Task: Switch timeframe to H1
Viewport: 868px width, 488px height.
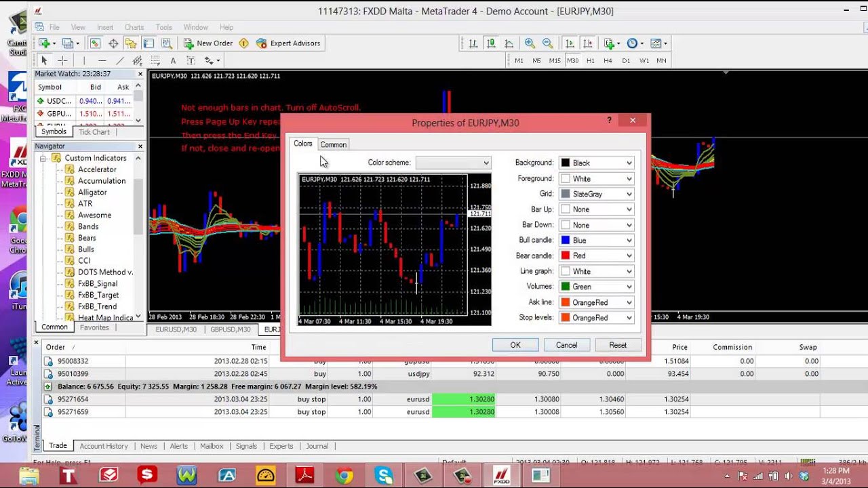Action: pyautogui.click(x=590, y=60)
